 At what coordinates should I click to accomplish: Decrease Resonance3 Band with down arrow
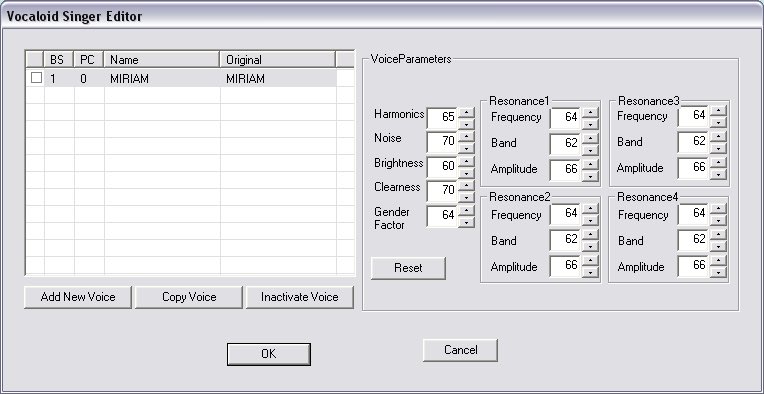click(x=718, y=148)
